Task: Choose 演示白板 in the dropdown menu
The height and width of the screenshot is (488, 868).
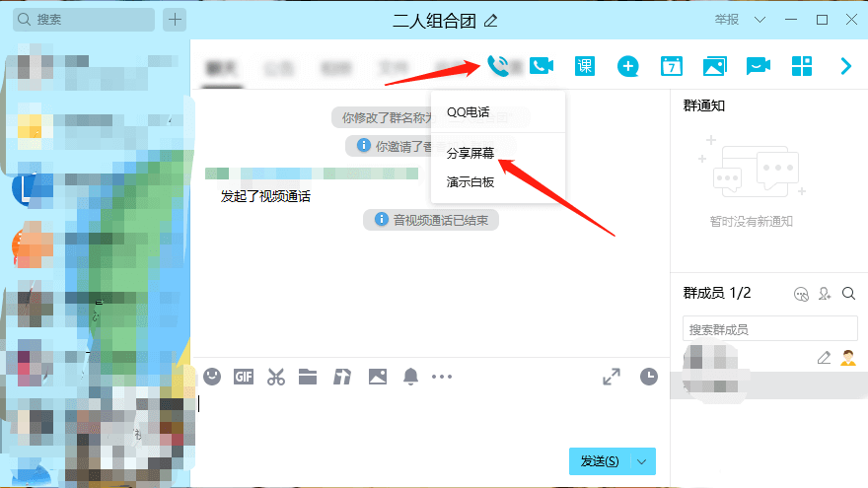Action: pyautogui.click(x=470, y=182)
